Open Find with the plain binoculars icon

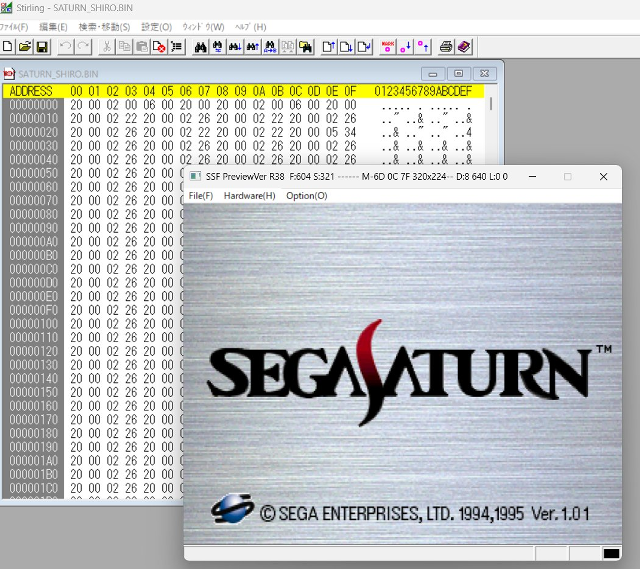[x=200, y=47]
